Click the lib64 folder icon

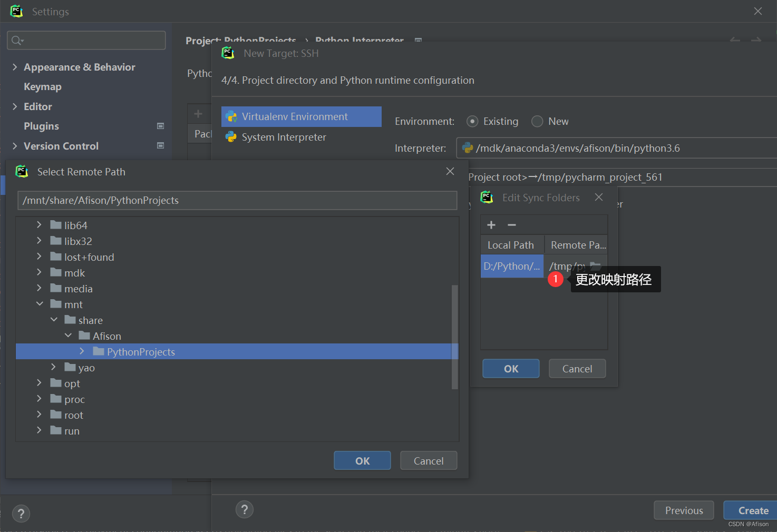(56, 225)
